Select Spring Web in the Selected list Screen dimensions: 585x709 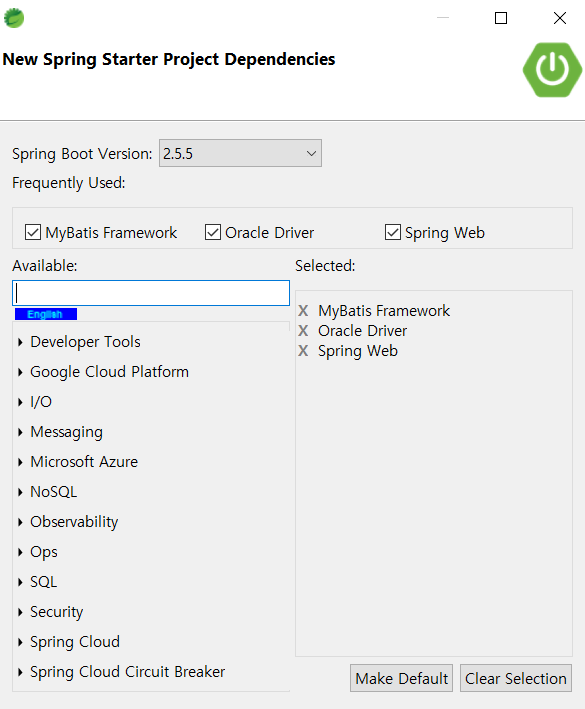358,351
